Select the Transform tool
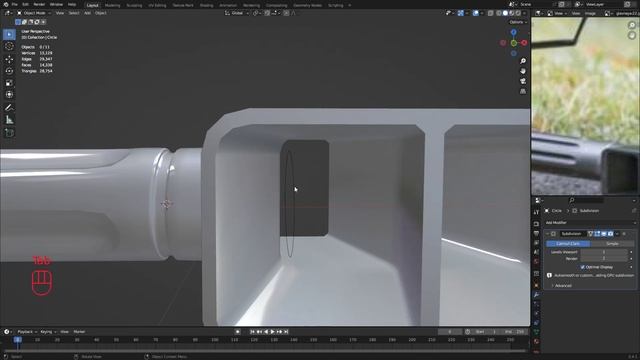640x360 pixels. (x=9, y=95)
